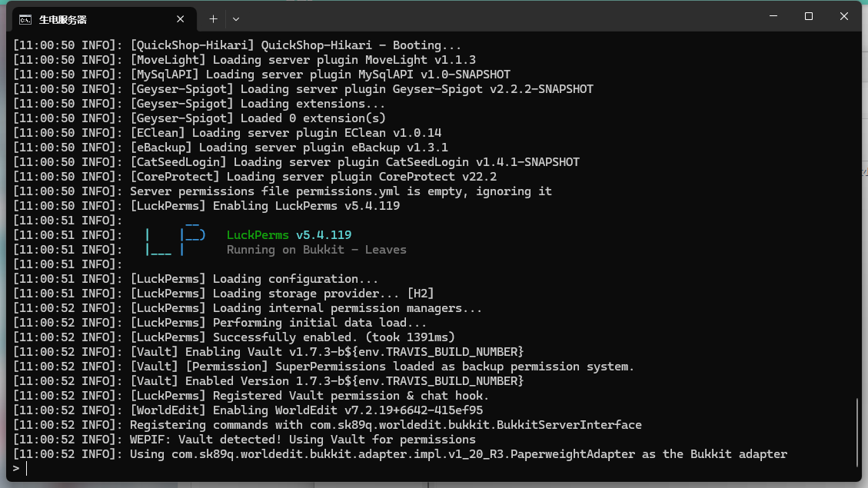Image resolution: width=868 pixels, height=488 pixels.
Task: Click the green 'LuckPerms' banner text
Action: click(258, 235)
